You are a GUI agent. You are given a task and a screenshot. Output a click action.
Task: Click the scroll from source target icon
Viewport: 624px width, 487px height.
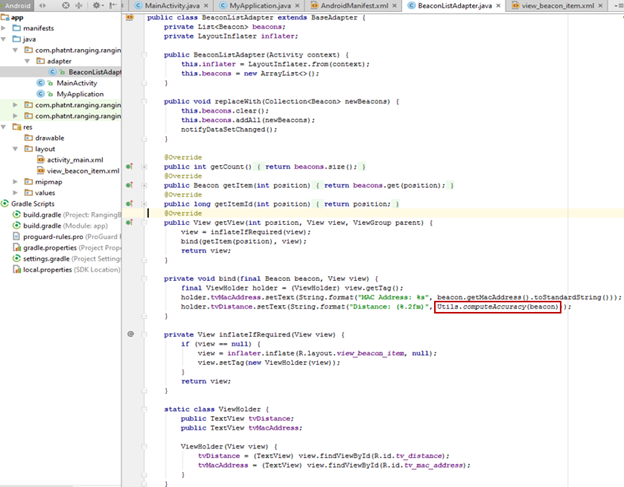66,6
